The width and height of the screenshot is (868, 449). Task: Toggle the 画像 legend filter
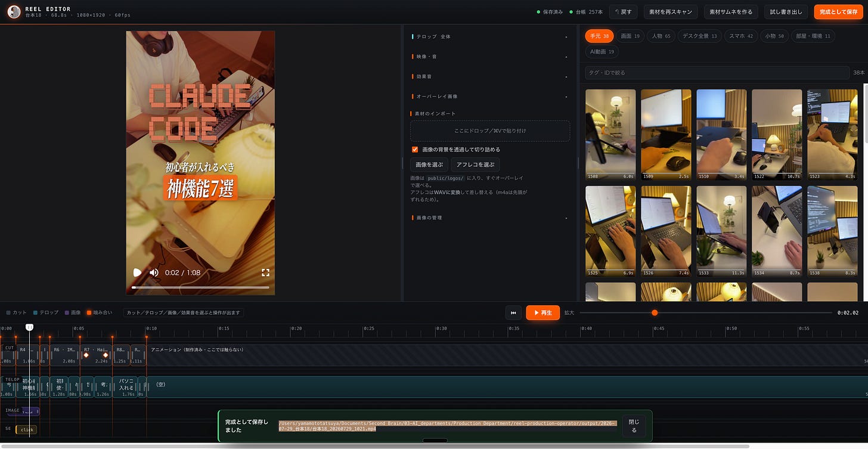click(73, 312)
